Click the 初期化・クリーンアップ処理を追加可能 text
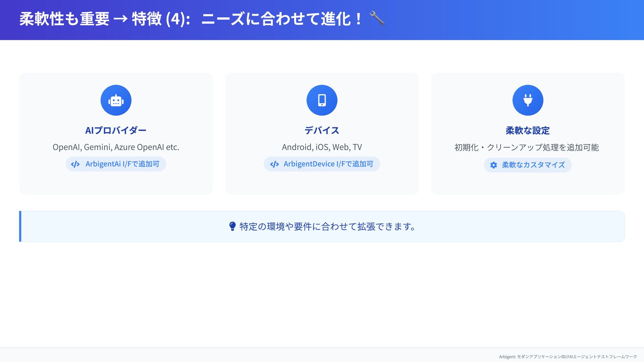Viewport: 644px width, 362px height. click(x=526, y=147)
